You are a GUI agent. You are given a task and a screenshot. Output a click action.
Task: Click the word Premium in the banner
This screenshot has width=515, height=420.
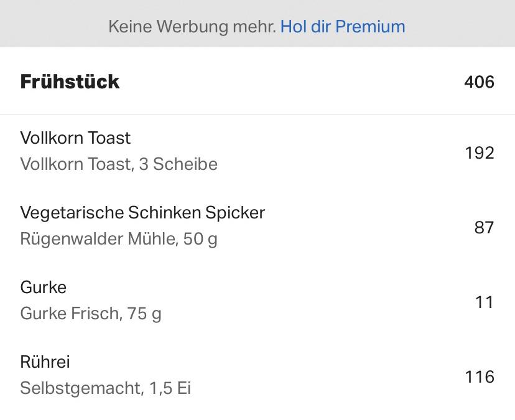tap(370, 26)
